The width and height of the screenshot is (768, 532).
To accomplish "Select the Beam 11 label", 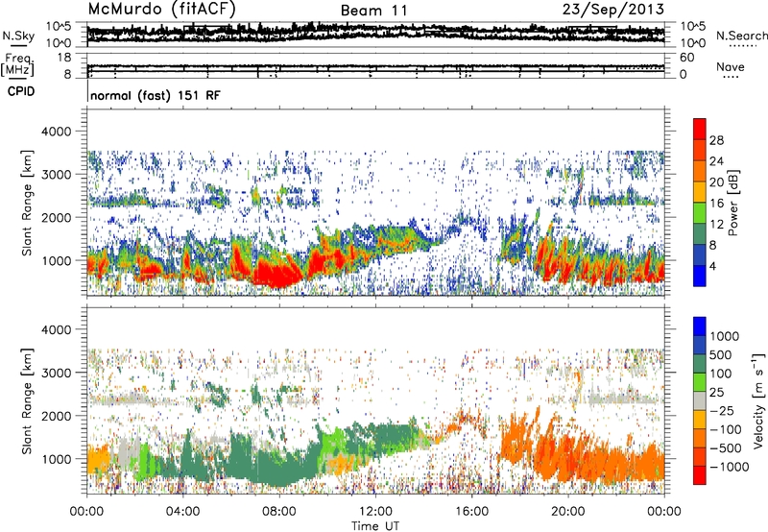I will [373, 11].
